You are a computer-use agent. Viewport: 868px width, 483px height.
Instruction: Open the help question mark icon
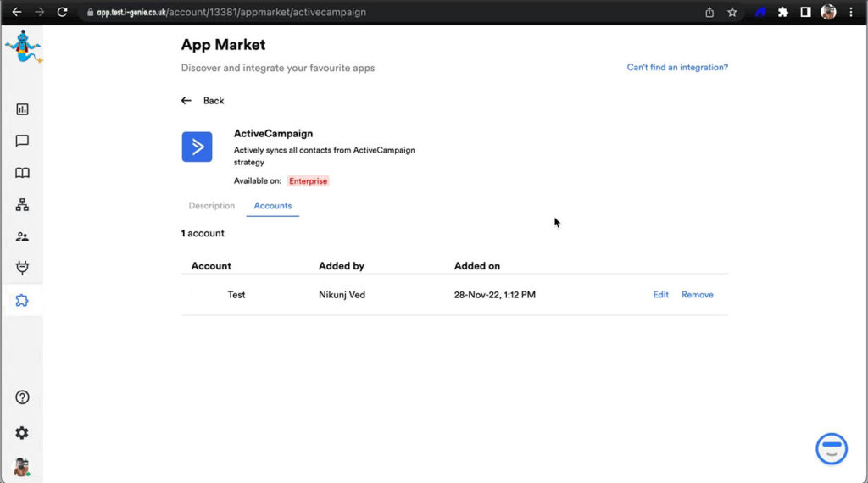[22, 397]
